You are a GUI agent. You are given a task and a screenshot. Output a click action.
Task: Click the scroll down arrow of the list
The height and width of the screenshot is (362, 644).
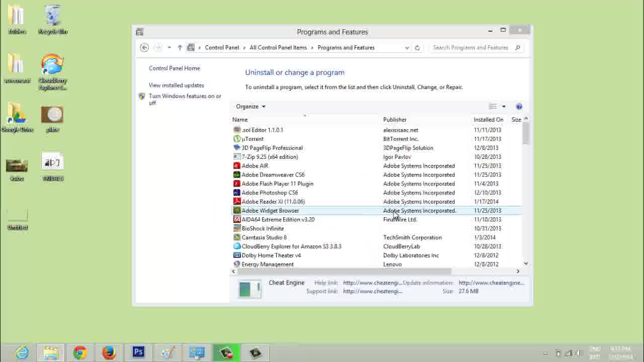(x=526, y=263)
